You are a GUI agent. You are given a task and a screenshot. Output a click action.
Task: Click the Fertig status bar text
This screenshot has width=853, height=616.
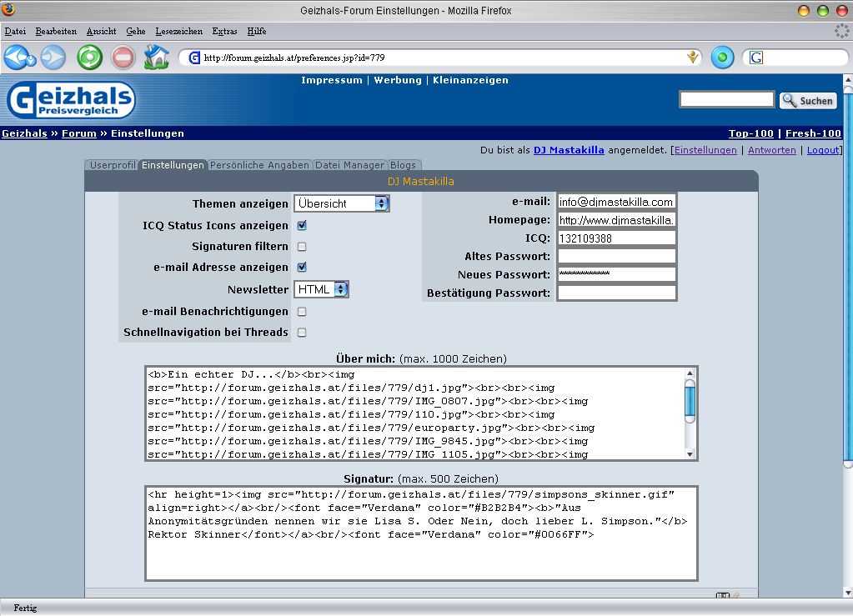[x=25, y=608]
